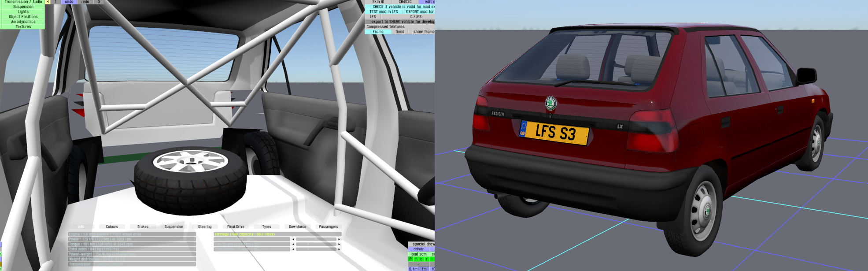This screenshot has width=868, height=271.
Task: Select the Frame option
Action: pos(378,32)
